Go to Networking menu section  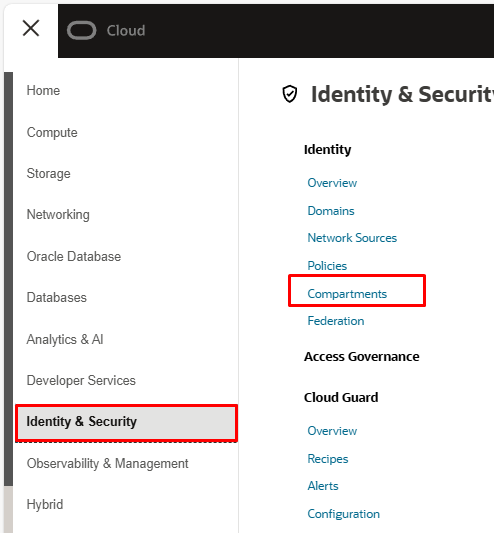click(58, 215)
